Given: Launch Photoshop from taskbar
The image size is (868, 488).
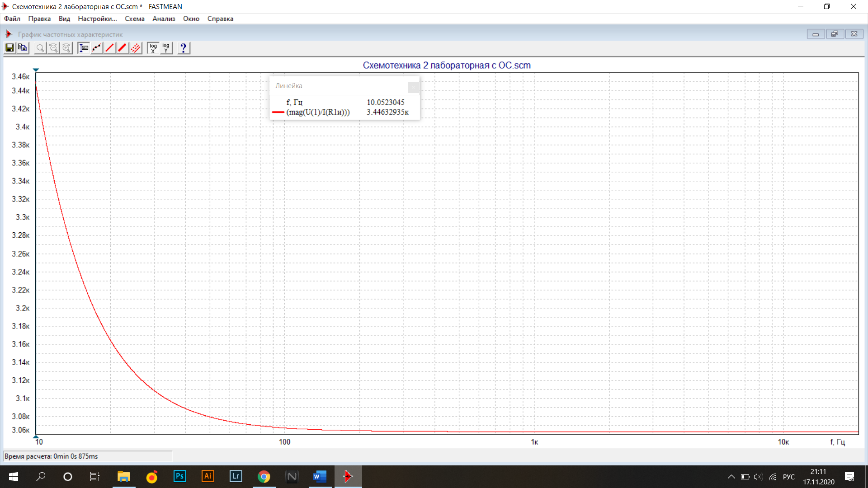Looking at the screenshot, I should 179,477.
